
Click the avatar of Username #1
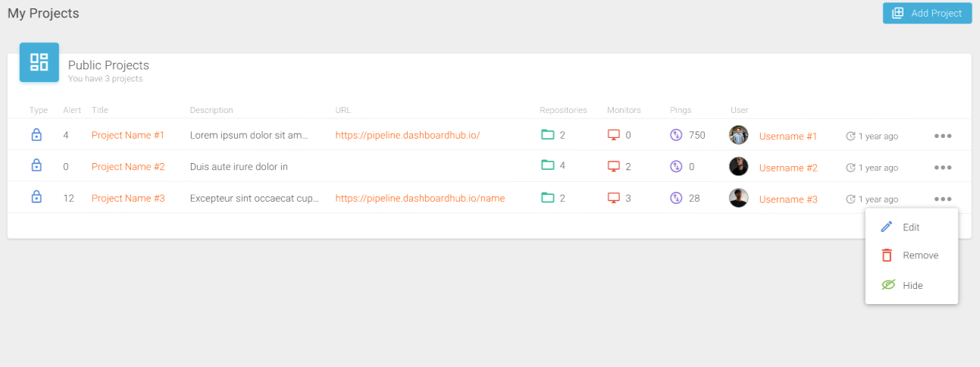pyautogui.click(x=738, y=135)
